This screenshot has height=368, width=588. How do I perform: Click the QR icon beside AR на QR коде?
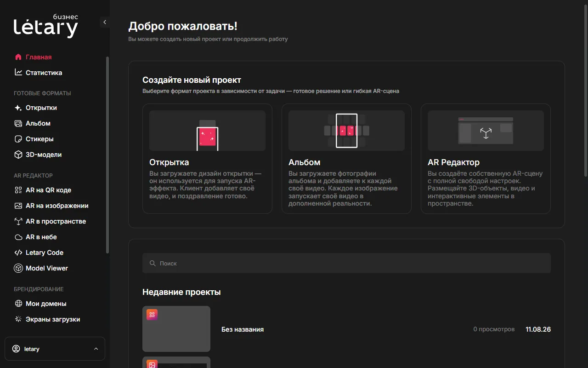pos(18,190)
